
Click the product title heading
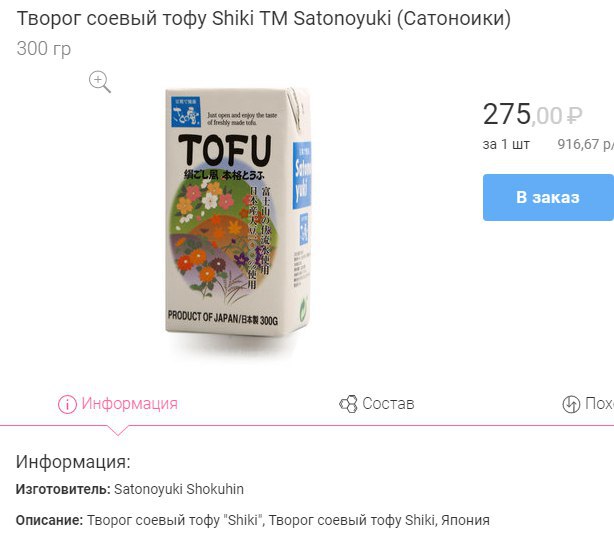tap(264, 18)
